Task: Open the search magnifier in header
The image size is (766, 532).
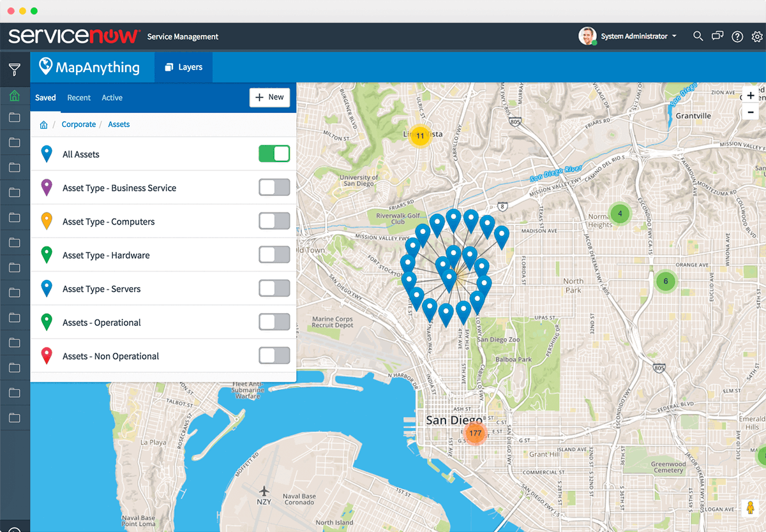Action: (698, 36)
